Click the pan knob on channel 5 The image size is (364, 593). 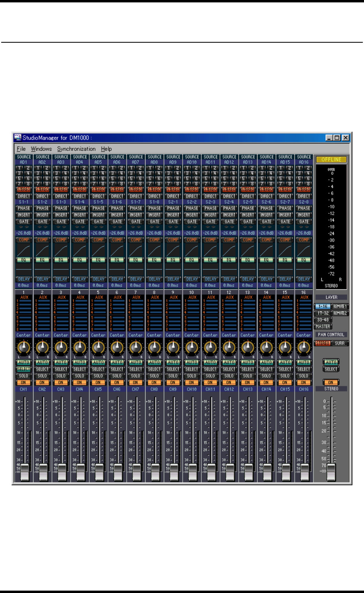(x=98, y=348)
